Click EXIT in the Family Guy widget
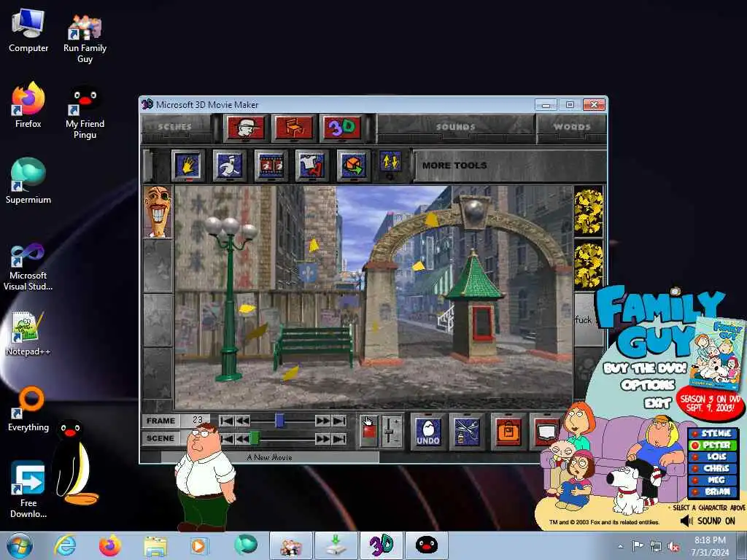 [x=657, y=403]
